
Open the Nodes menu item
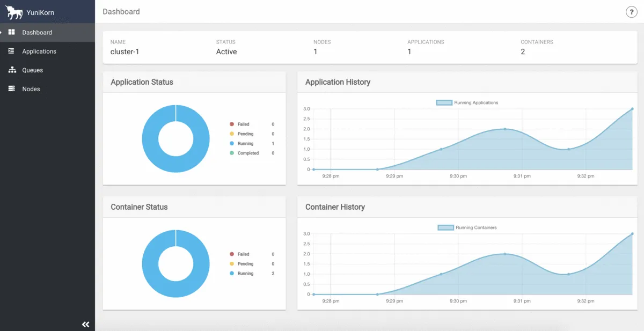31,89
